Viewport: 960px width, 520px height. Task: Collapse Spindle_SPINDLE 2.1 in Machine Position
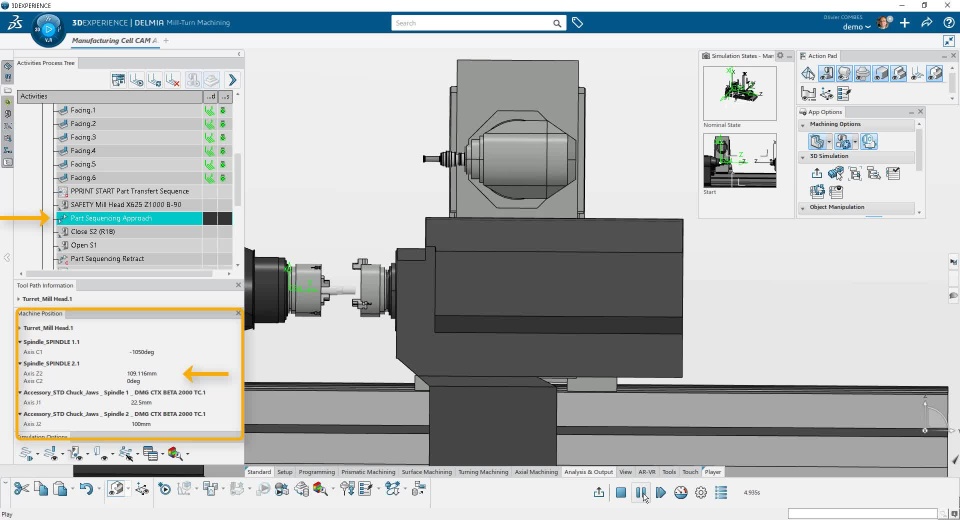(20, 363)
